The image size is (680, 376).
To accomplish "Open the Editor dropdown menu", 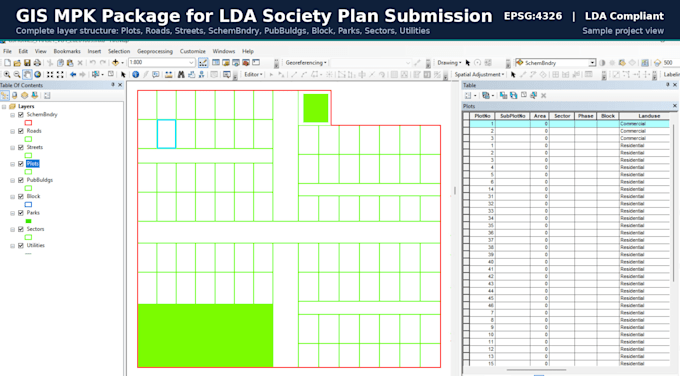I will click(253, 75).
